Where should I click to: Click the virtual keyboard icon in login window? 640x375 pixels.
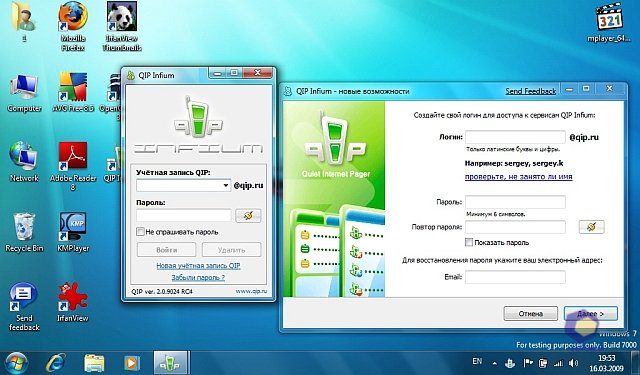(x=248, y=216)
